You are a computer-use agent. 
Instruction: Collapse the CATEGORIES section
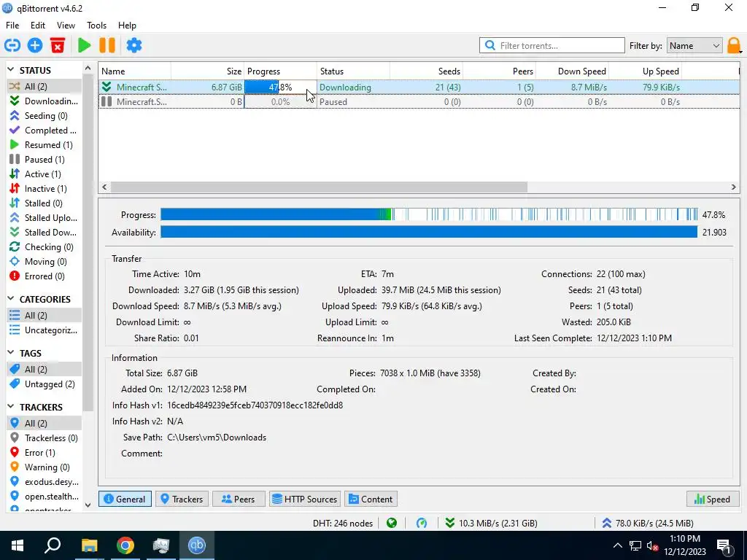tap(11, 299)
